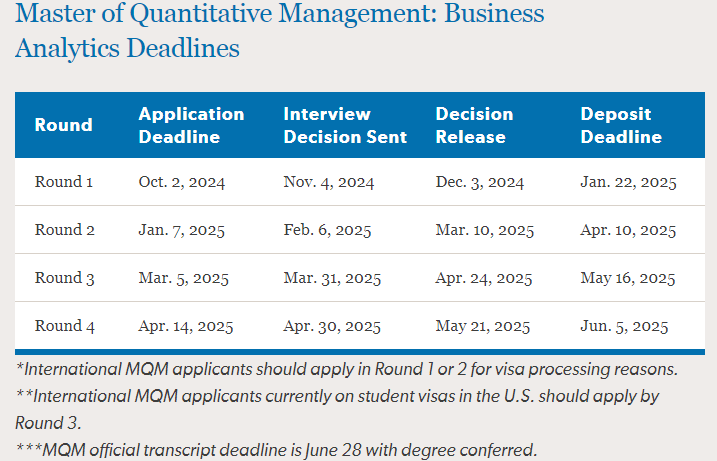Click the page heading about Business Analytics Deadlines
Viewport: 717px width, 461px height.
pos(279,31)
